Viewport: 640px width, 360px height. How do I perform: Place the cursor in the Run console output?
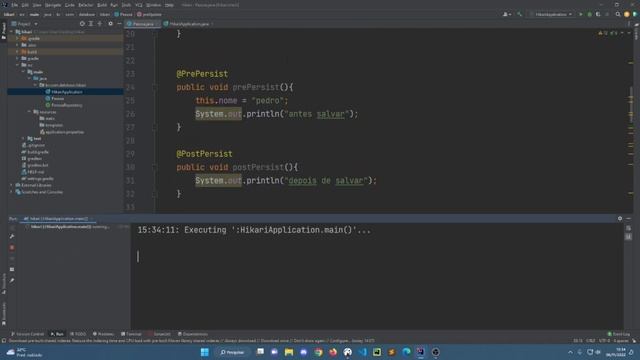pyautogui.click(x=378, y=276)
